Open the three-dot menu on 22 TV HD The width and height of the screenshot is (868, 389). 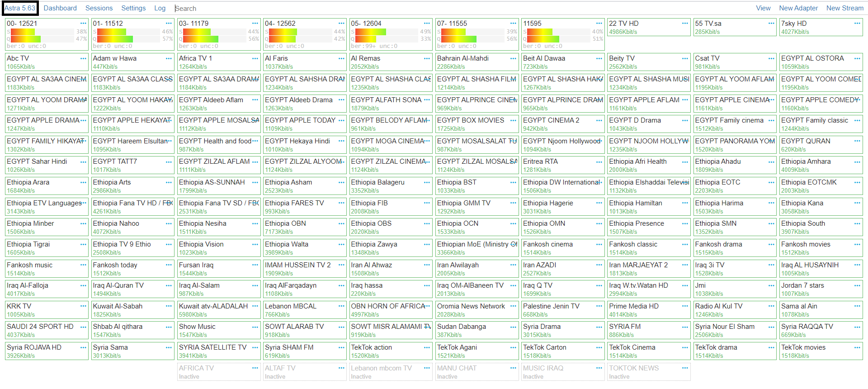tap(685, 23)
